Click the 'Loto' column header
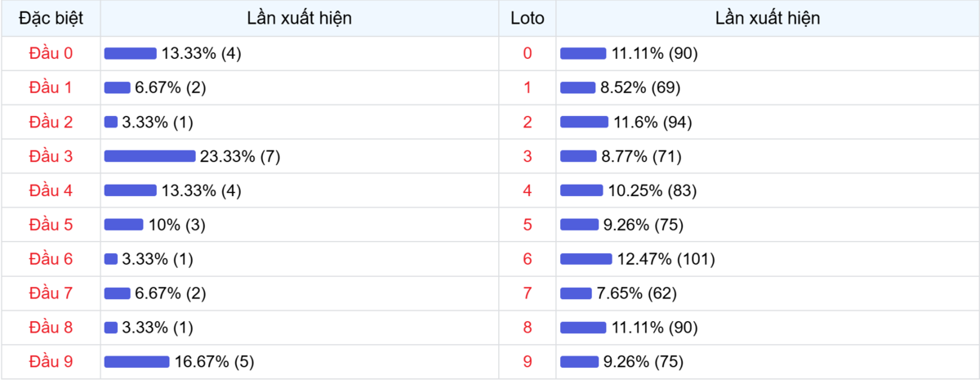Screen dimensions: 980x380 527,18
